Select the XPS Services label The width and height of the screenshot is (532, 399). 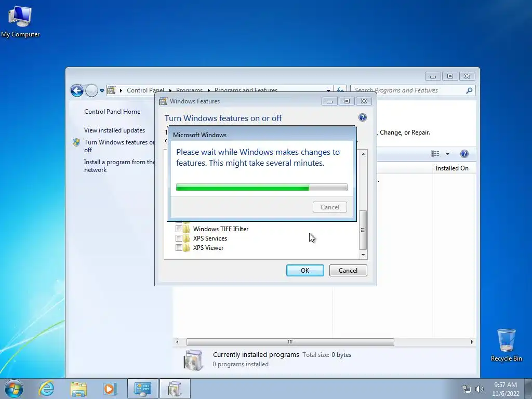coord(210,238)
